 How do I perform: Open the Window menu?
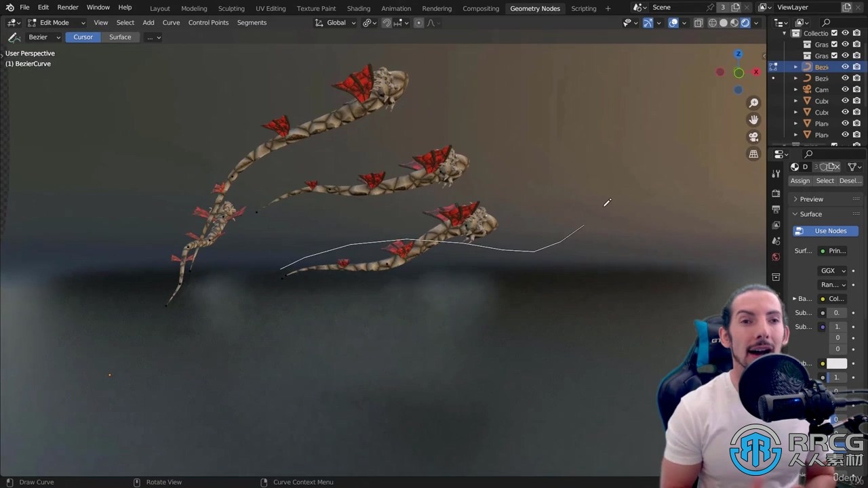(x=98, y=7)
